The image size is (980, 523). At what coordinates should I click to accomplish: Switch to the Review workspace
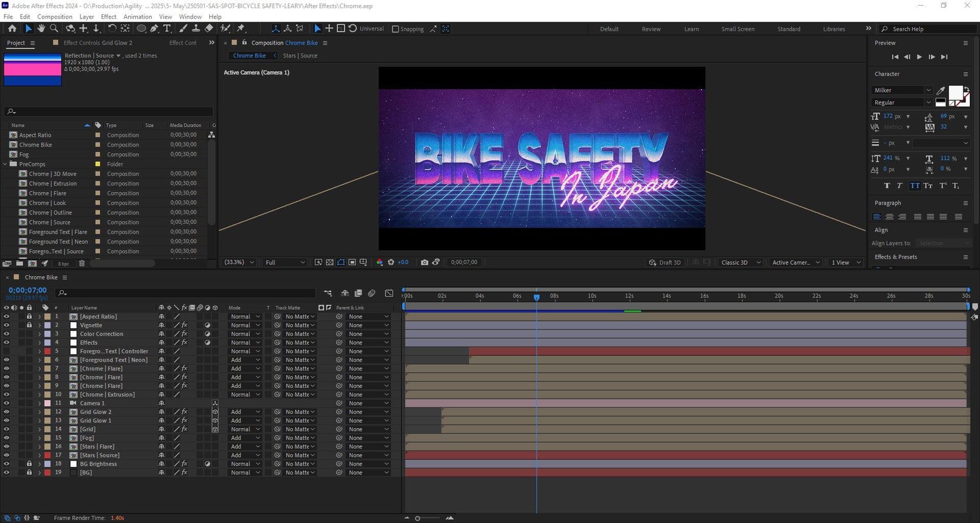tap(651, 29)
